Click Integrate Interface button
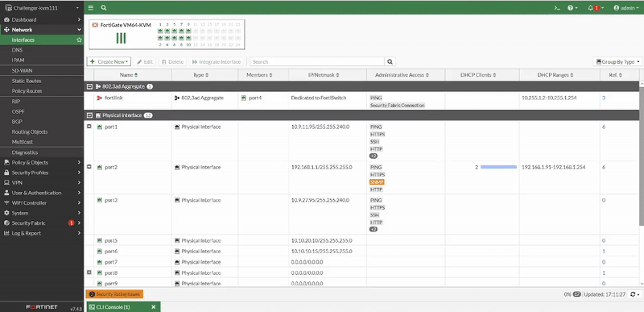This screenshot has height=312, width=644. pyautogui.click(x=217, y=61)
